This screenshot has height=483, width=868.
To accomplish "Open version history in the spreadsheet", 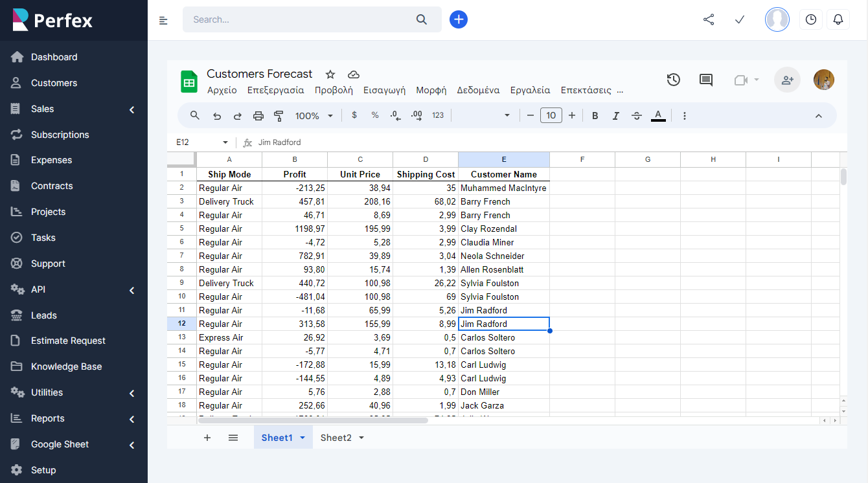I will point(673,80).
